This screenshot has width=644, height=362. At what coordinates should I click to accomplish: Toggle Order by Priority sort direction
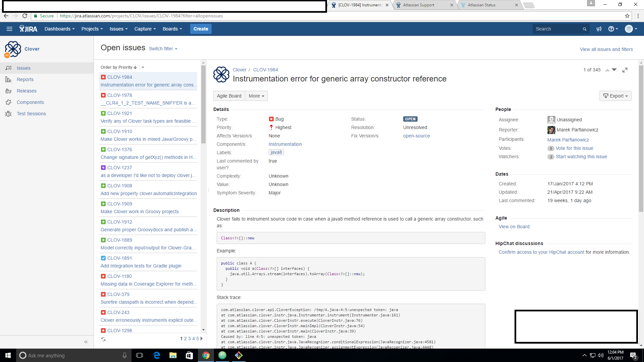119,67
